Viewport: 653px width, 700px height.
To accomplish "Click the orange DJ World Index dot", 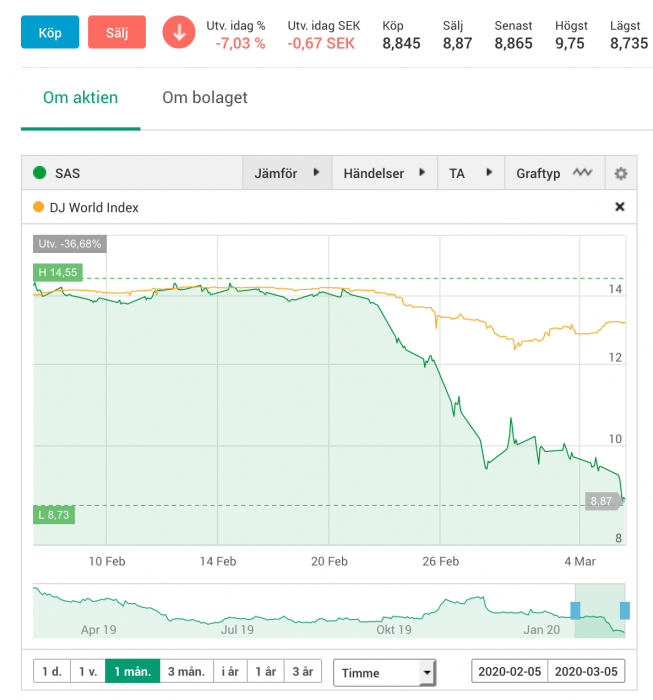I will pos(39,207).
